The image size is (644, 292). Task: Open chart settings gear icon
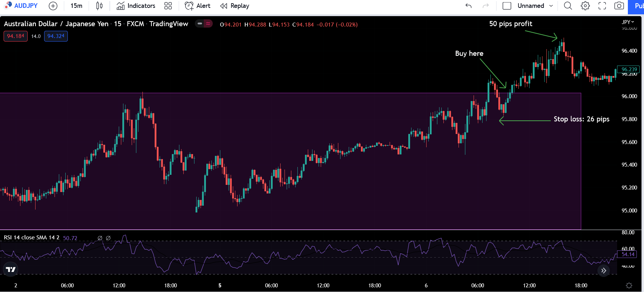[585, 6]
